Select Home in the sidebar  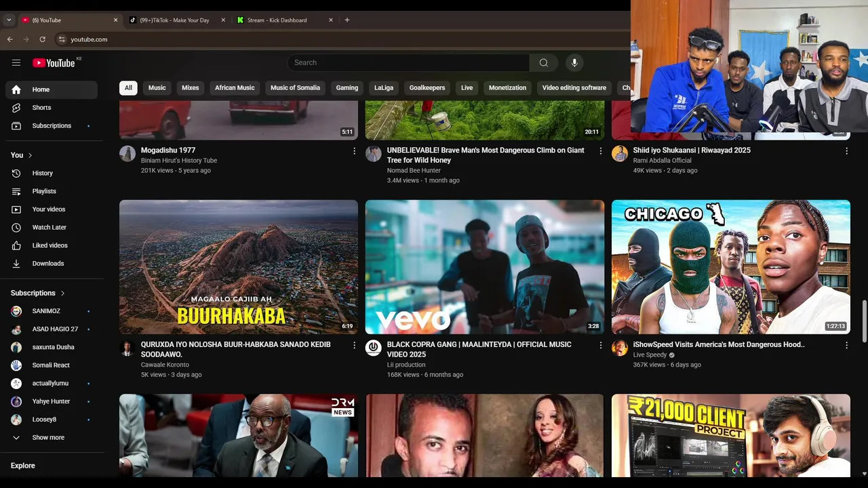pyautogui.click(x=52, y=89)
